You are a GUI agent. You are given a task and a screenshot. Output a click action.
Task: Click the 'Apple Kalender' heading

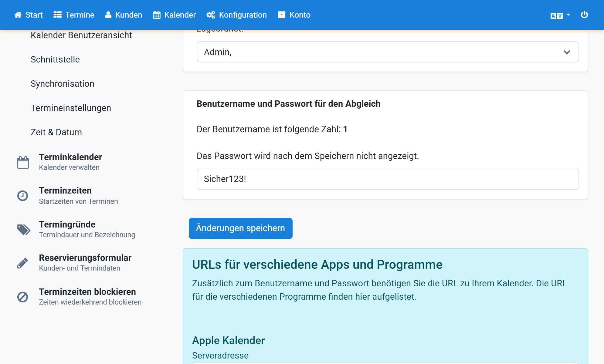228,340
